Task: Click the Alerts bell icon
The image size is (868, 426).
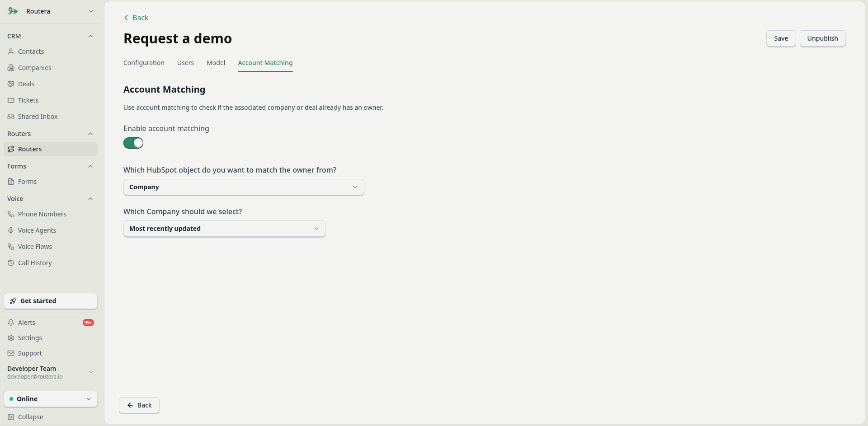Action: coord(11,323)
